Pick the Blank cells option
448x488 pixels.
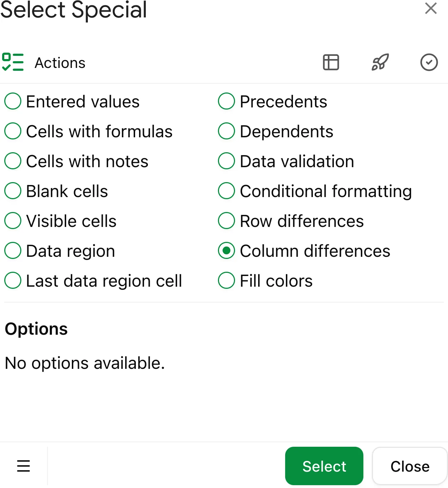[12, 191]
